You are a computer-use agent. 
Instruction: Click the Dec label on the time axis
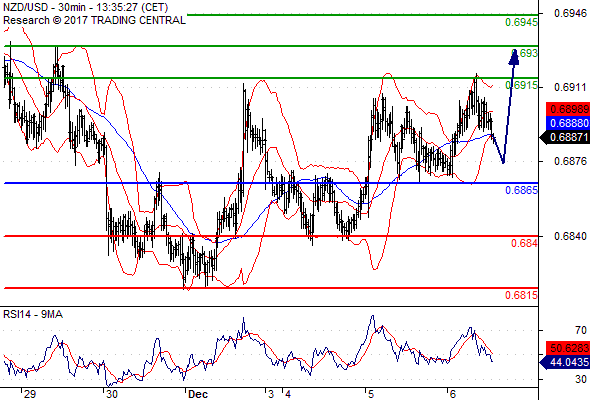click(x=198, y=394)
